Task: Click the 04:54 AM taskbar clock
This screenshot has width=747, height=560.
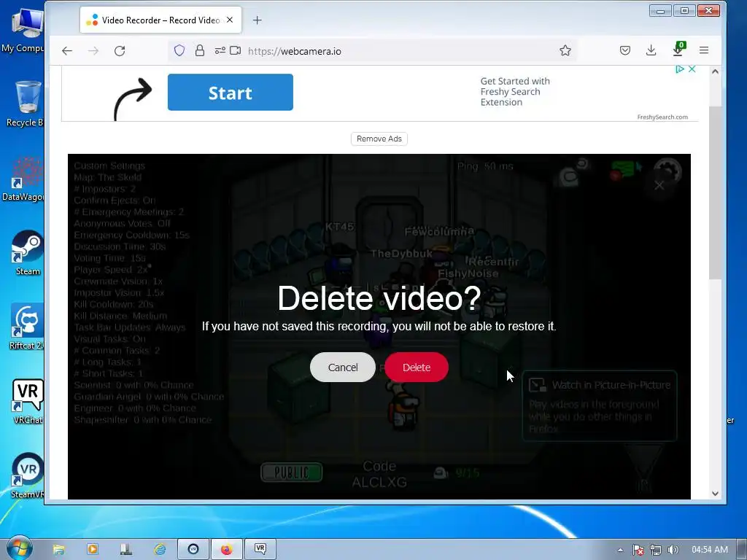Action: tap(710, 550)
